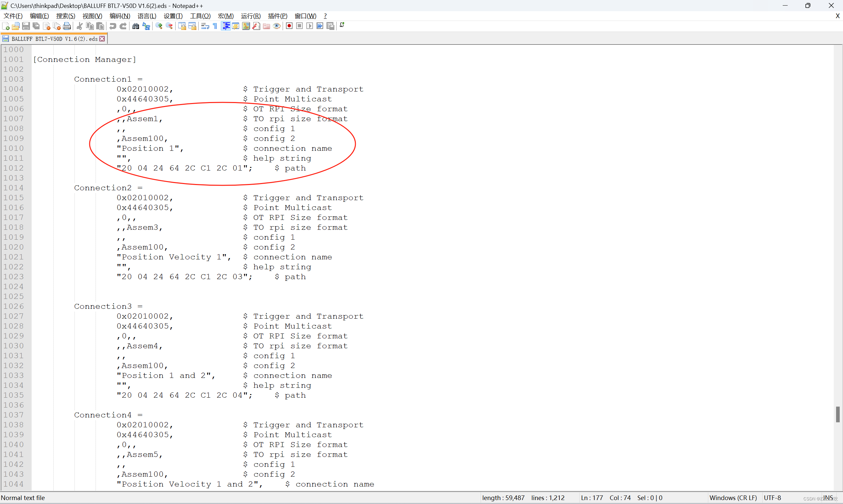Paste clipboard toolbar icon
This screenshot has width=843, height=504.
coord(100,26)
